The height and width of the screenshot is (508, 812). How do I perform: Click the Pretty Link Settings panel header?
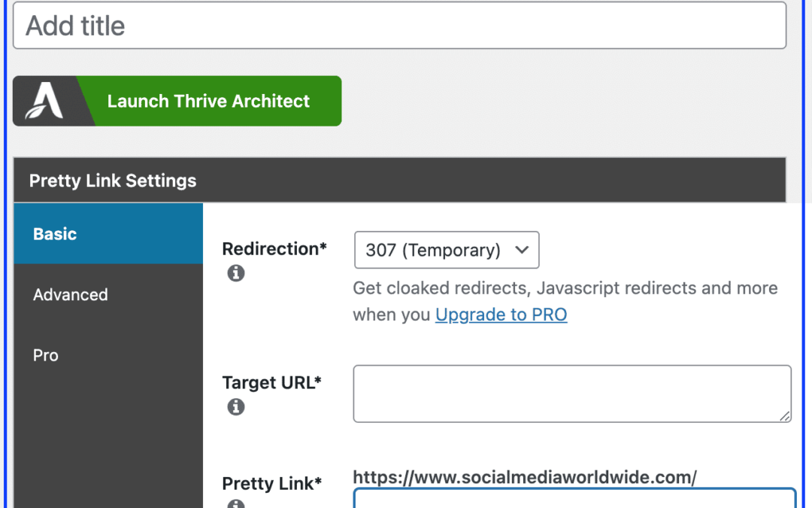pyautogui.click(x=400, y=181)
